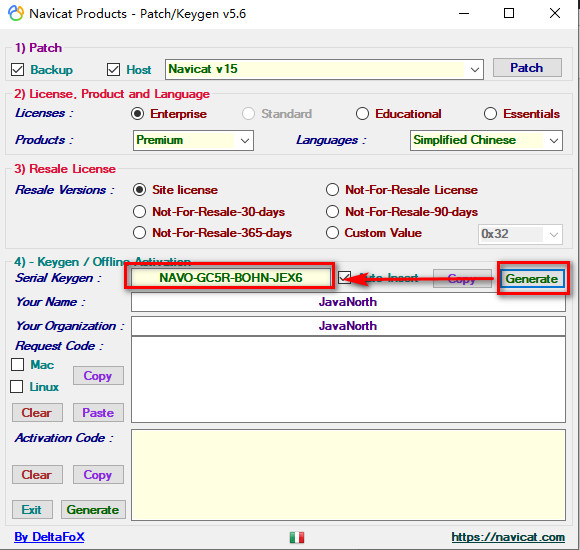This screenshot has height=550, width=580.
Task: Open the Navicat v15 version dropdown
Action: [x=324, y=69]
